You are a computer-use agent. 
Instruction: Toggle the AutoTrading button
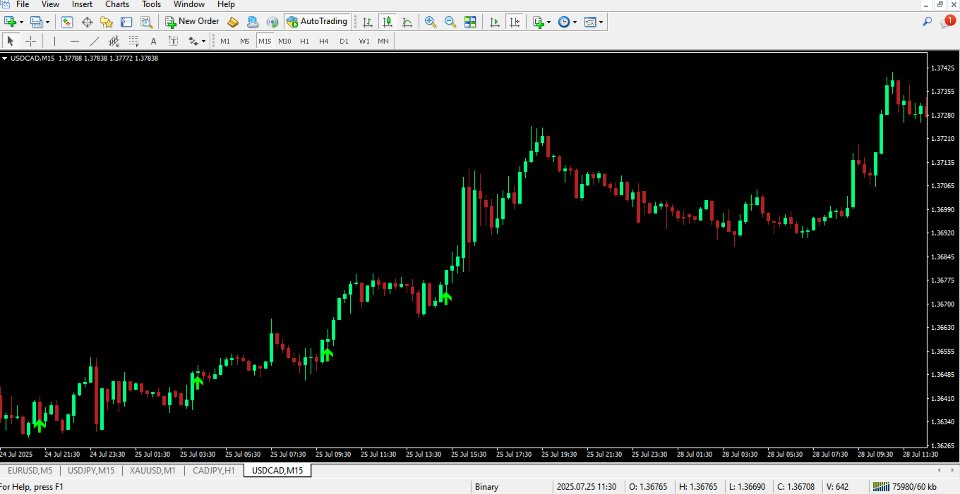(317, 22)
